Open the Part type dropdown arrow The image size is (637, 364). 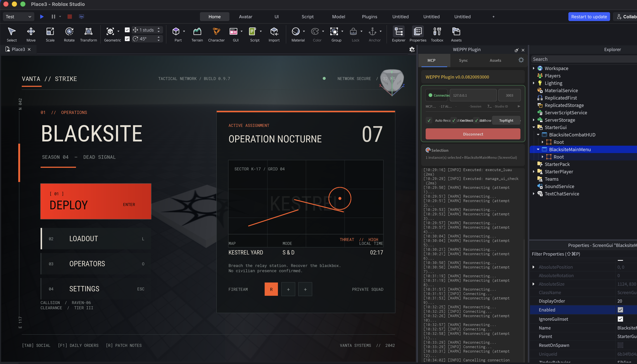184,31
